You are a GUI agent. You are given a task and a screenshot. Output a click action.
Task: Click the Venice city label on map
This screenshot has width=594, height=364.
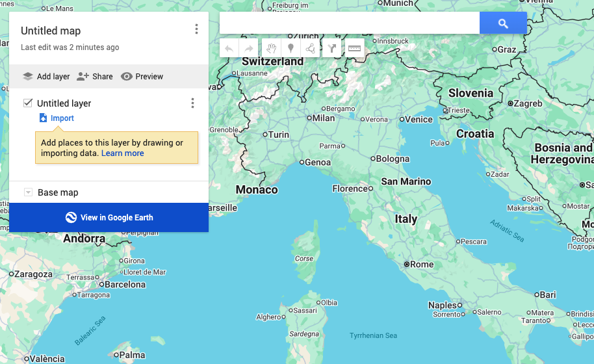pyautogui.click(x=419, y=120)
